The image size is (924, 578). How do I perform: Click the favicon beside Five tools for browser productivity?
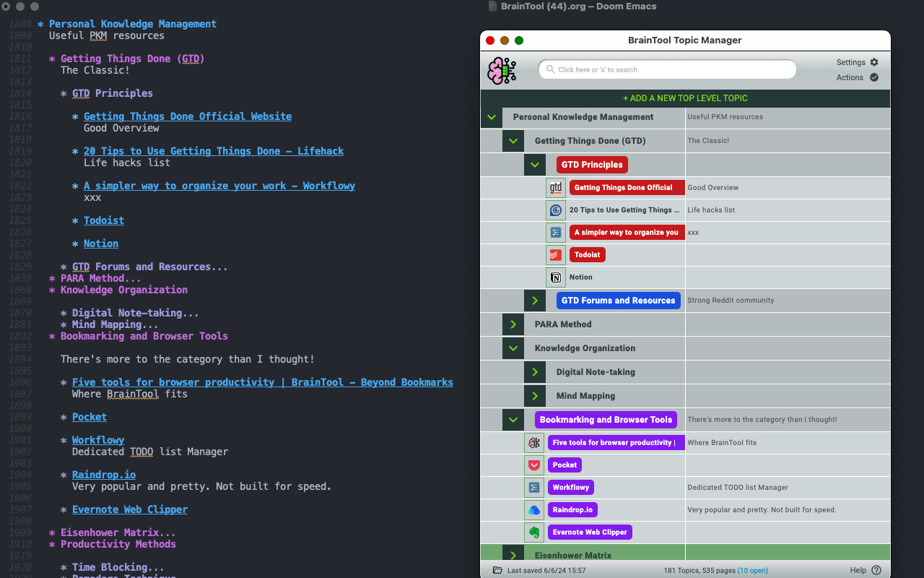(x=534, y=443)
